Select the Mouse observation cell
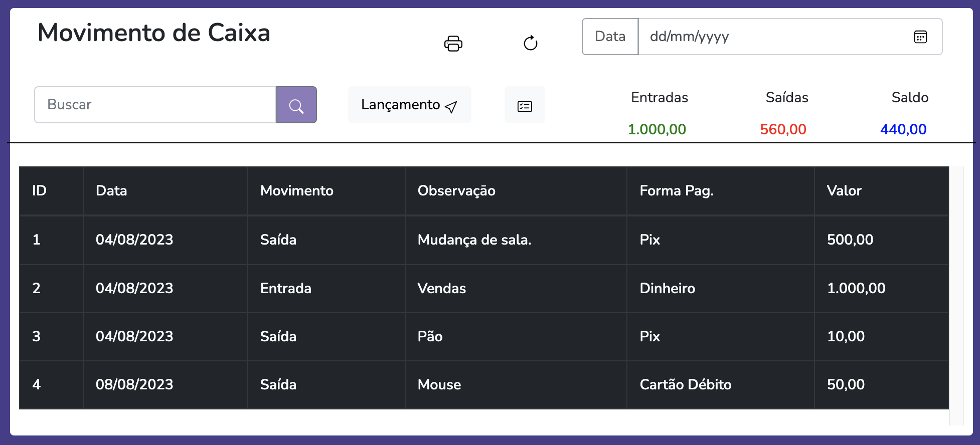Viewport: 980px width, 445px height. click(439, 385)
